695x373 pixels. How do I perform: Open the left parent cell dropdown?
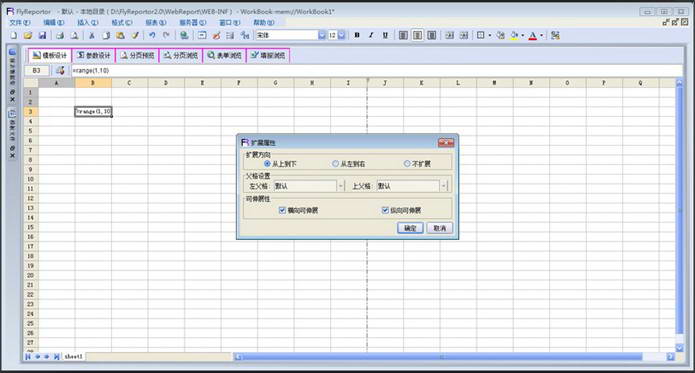[341, 186]
